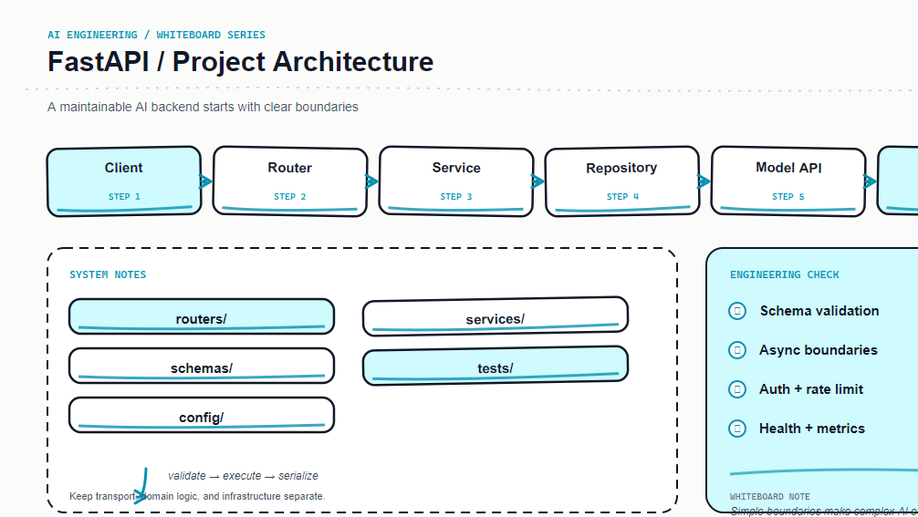The image size is (918, 517).
Task: Click the 'STEP 2' label
Action: pyautogui.click(x=290, y=197)
